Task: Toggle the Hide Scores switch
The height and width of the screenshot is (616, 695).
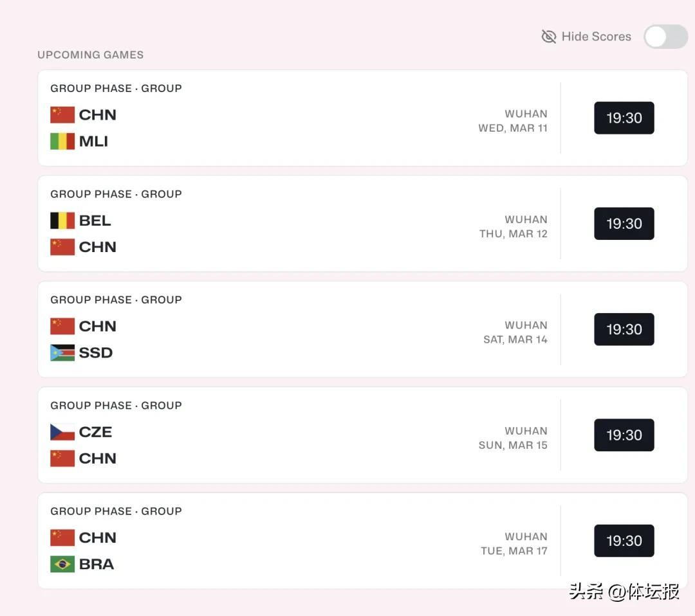Action: coord(666,37)
